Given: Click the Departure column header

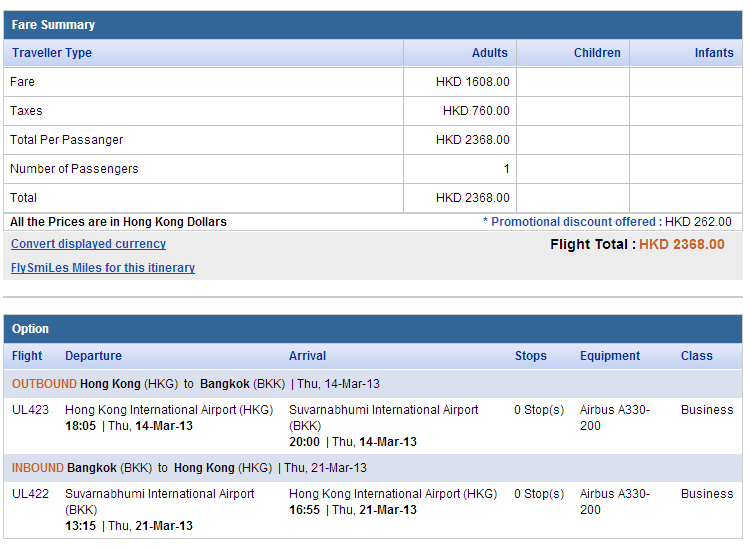Looking at the screenshot, I should 93,356.
